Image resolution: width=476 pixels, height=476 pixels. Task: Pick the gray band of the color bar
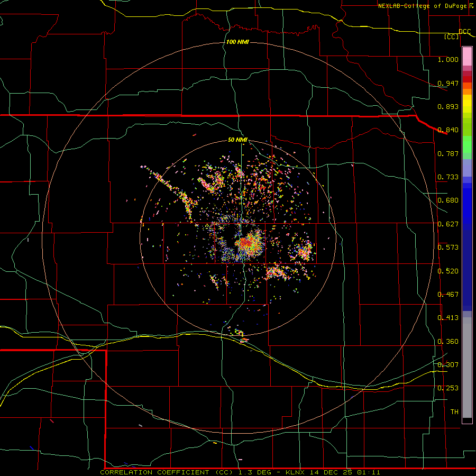(467, 368)
